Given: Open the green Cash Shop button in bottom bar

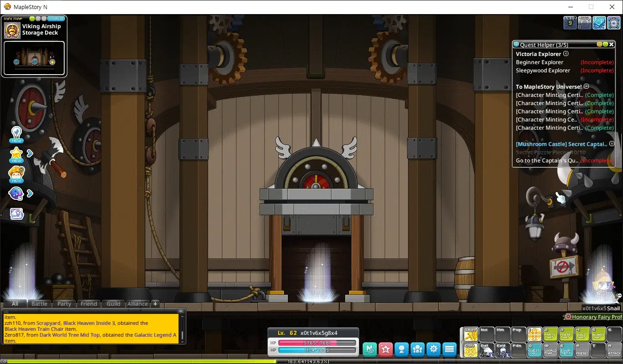Looking at the screenshot, I should tap(370, 349).
